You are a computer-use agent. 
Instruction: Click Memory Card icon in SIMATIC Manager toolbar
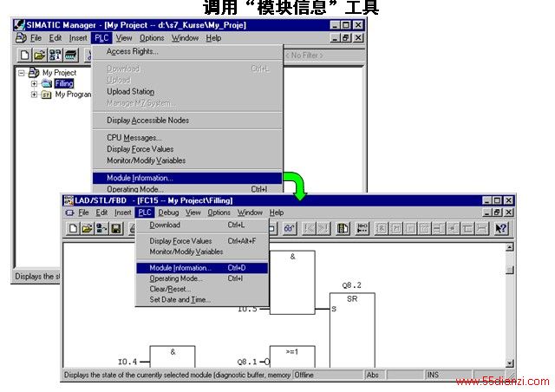70,55
